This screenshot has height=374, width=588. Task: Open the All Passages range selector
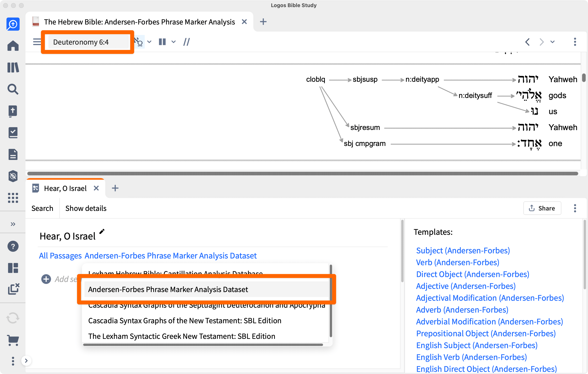[x=60, y=256]
